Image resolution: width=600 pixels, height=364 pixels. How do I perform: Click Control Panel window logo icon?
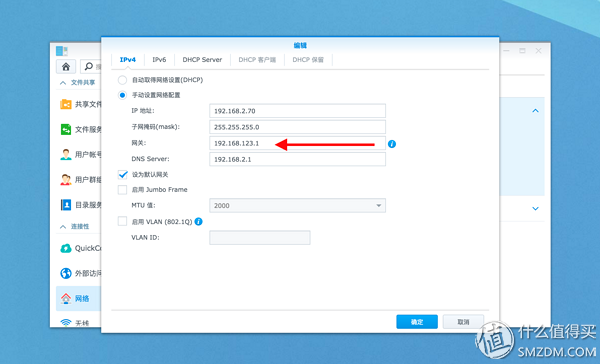(x=62, y=51)
